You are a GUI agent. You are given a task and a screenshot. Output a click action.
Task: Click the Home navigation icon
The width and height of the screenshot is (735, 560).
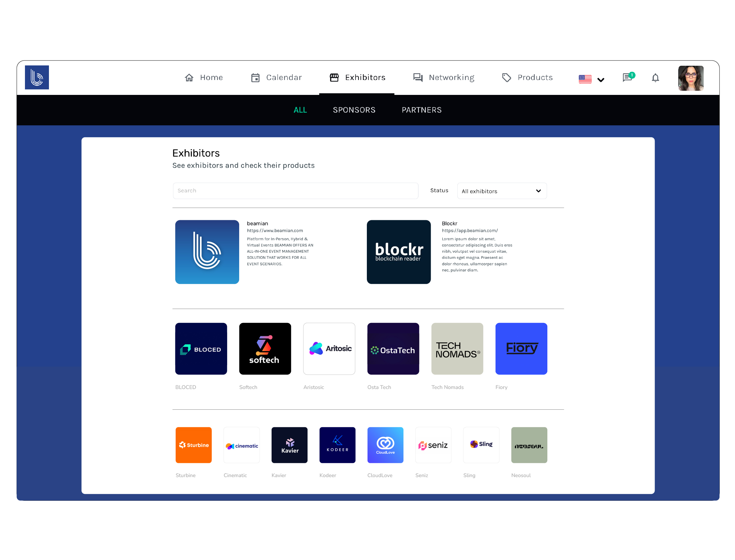(x=189, y=77)
